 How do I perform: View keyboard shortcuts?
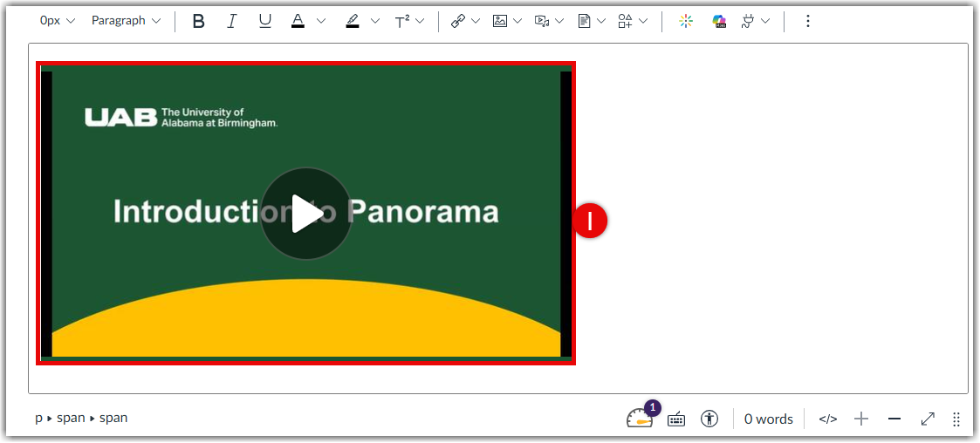[x=676, y=419]
